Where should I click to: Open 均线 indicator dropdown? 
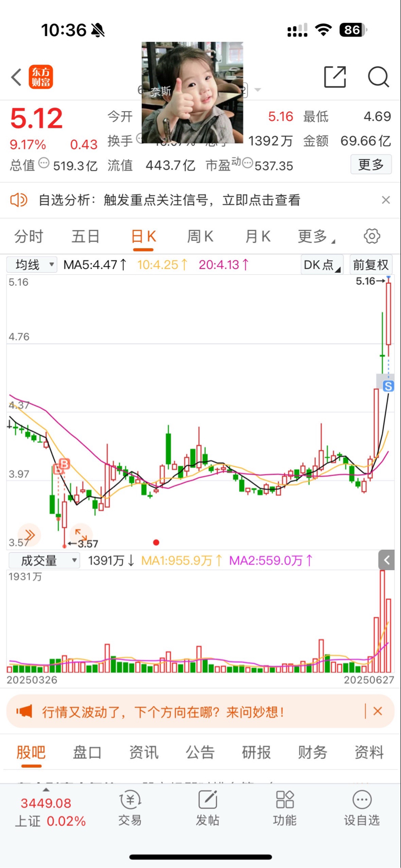tap(32, 264)
